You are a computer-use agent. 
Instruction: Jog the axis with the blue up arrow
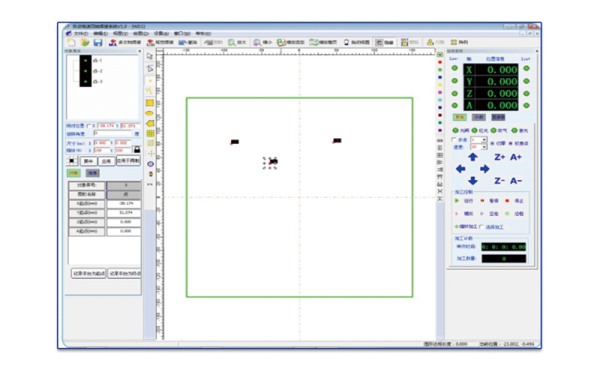pyautogui.click(x=473, y=157)
